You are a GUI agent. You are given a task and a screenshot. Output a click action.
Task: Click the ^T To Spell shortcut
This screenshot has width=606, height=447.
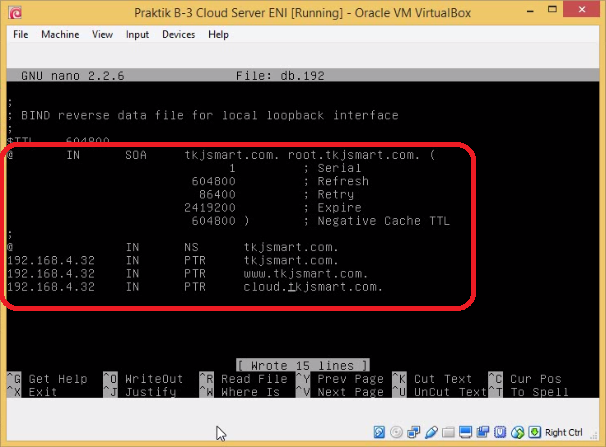[x=529, y=392]
